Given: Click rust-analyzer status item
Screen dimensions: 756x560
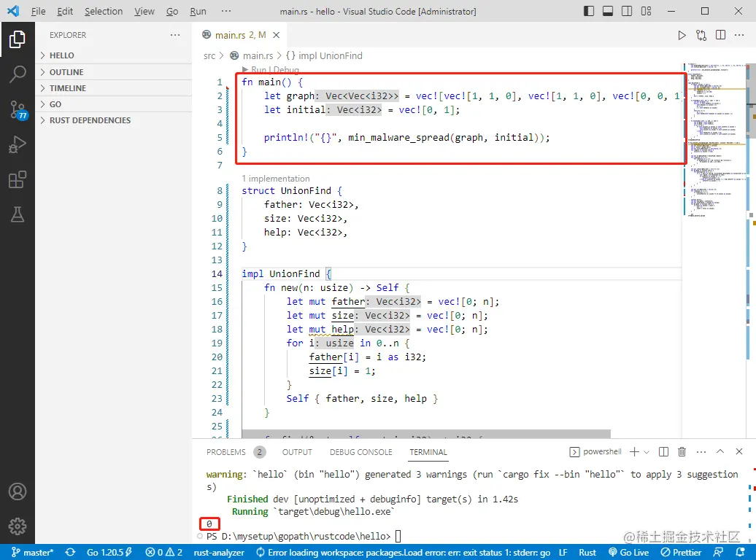Looking at the screenshot, I should click(219, 552).
